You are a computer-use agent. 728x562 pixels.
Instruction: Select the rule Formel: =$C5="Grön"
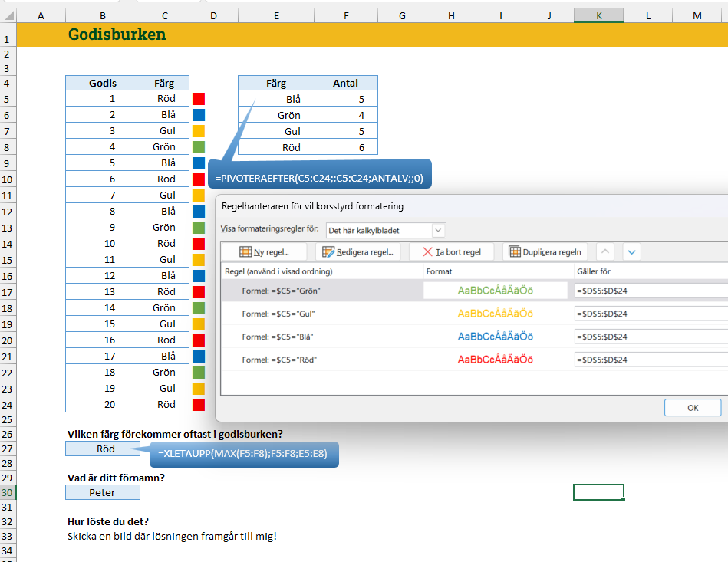click(x=281, y=291)
